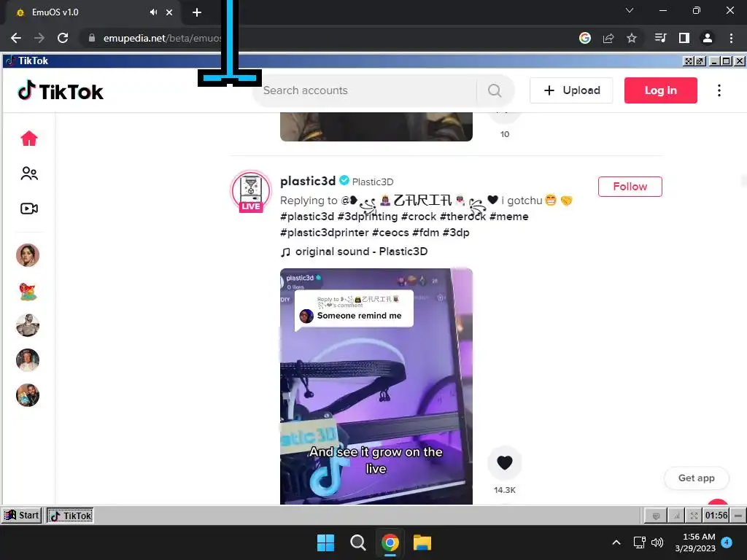This screenshot has width=747, height=560.
Task: Open Windows volume control icon
Action: pos(657,542)
